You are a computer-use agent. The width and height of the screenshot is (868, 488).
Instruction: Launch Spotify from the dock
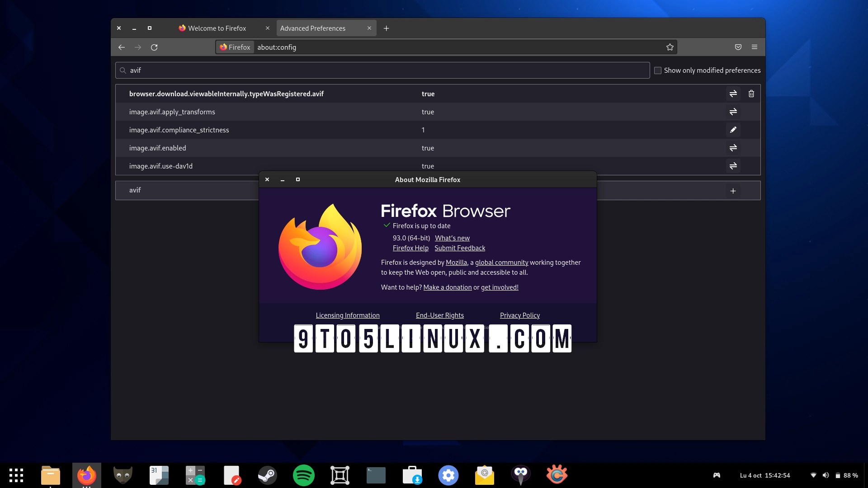(303, 475)
